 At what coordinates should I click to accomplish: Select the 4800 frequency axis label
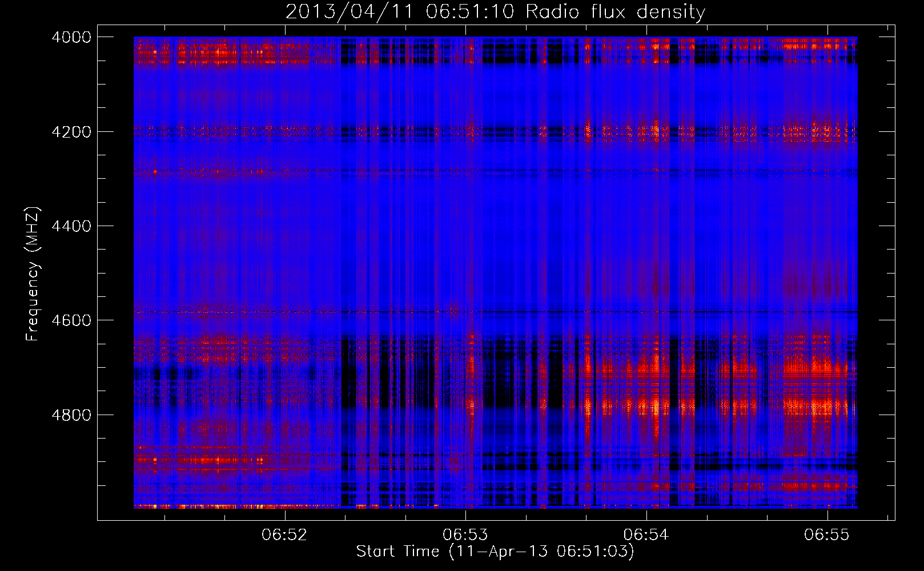(x=71, y=415)
